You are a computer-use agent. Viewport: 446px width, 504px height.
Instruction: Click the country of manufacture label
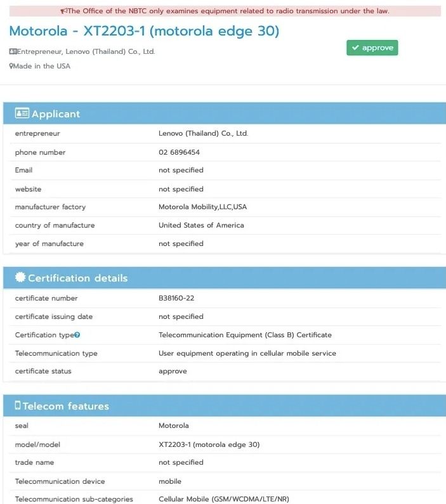(55, 225)
